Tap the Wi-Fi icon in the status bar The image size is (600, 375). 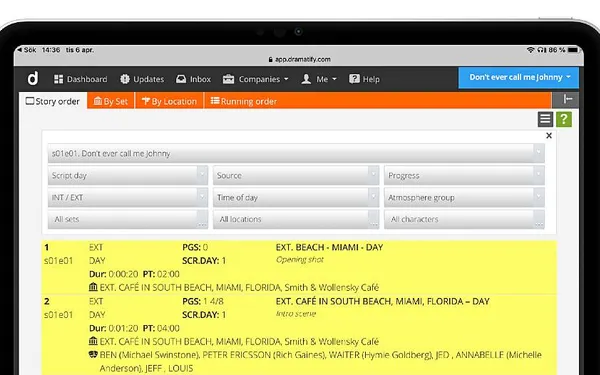(530, 50)
